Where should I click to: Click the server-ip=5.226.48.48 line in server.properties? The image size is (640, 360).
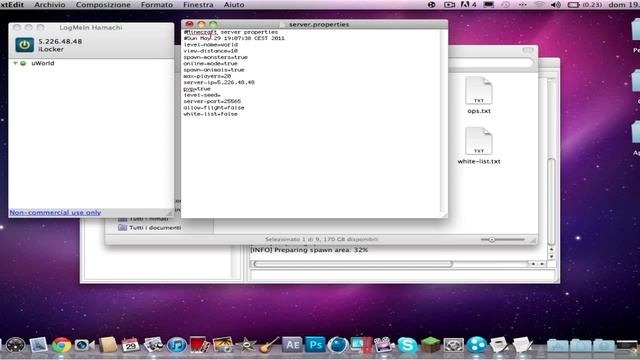219,82
